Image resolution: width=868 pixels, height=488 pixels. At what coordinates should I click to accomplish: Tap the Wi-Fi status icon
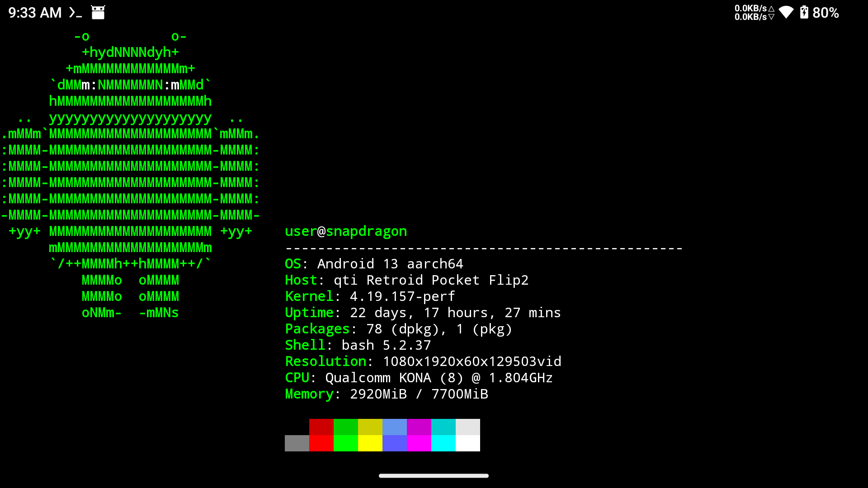click(x=786, y=12)
